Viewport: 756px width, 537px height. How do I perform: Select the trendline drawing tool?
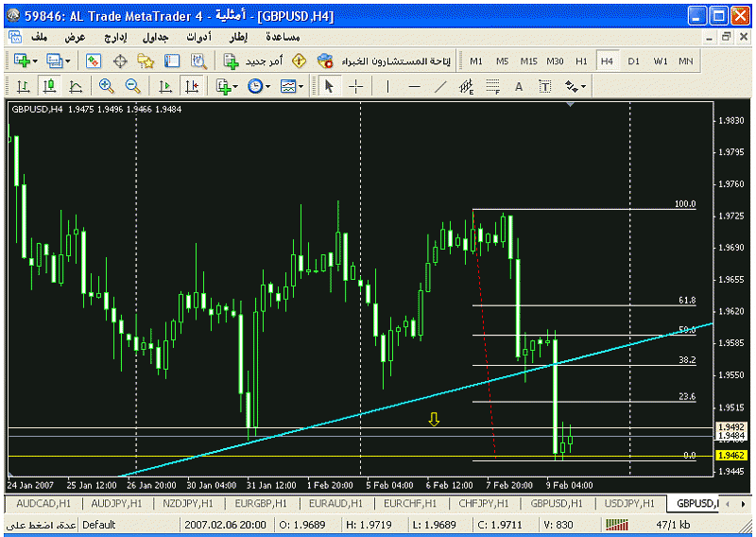click(439, 86)
